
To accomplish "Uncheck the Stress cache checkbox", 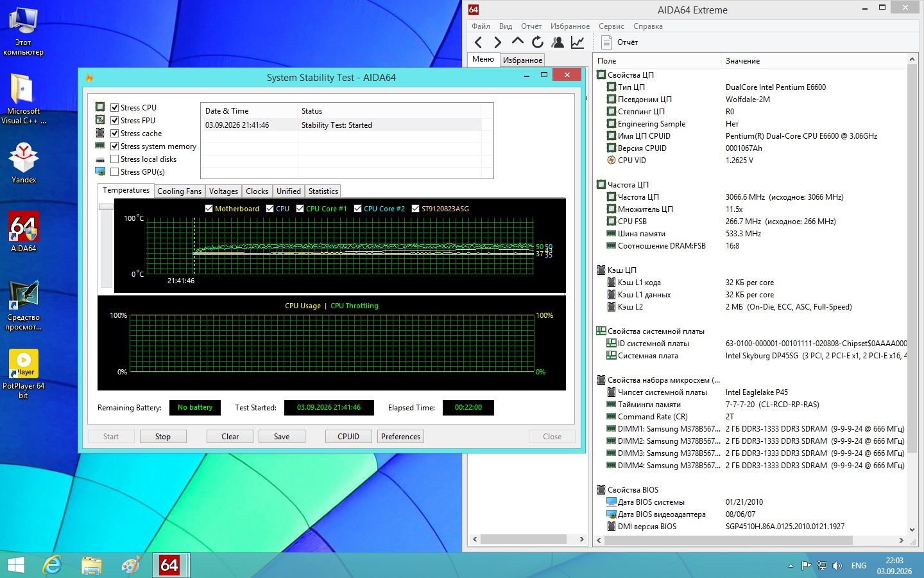I will pyautogui.click(x=114, y=134).
